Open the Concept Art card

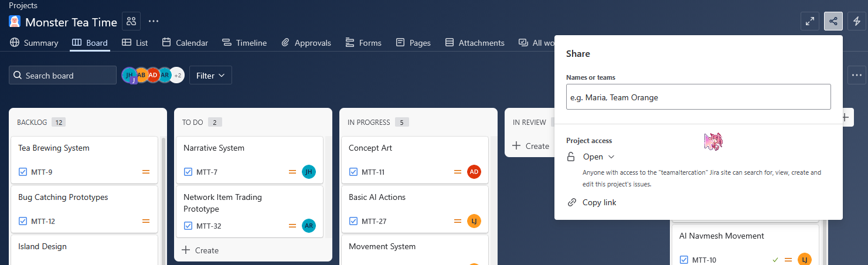[415, 160]
